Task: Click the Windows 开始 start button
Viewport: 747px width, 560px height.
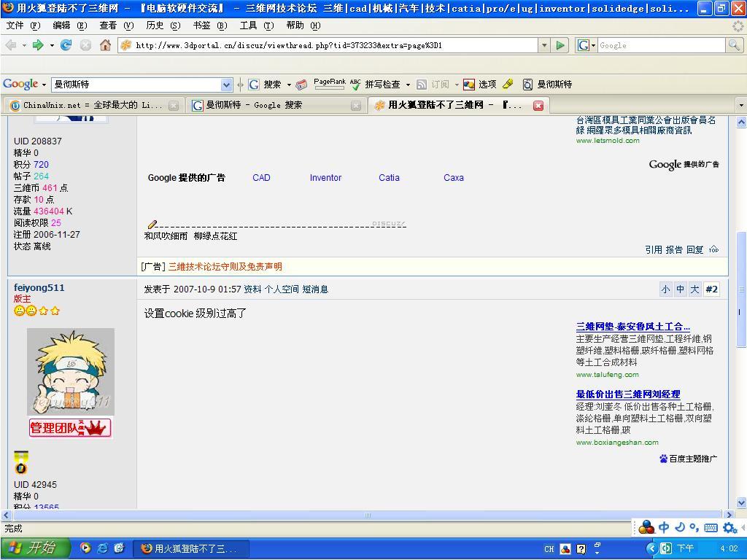Action: [x=35, y=548]
